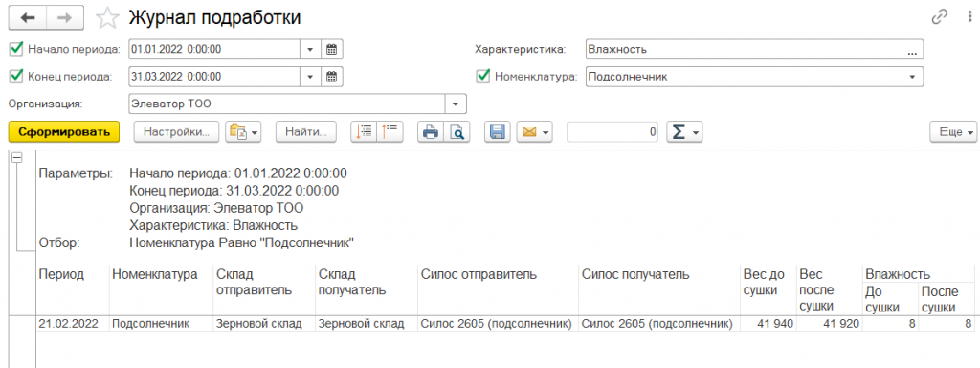Disable the Номенклатура filter checkbox
Viewport: 980px width, 368px height.
click(483, 77)
